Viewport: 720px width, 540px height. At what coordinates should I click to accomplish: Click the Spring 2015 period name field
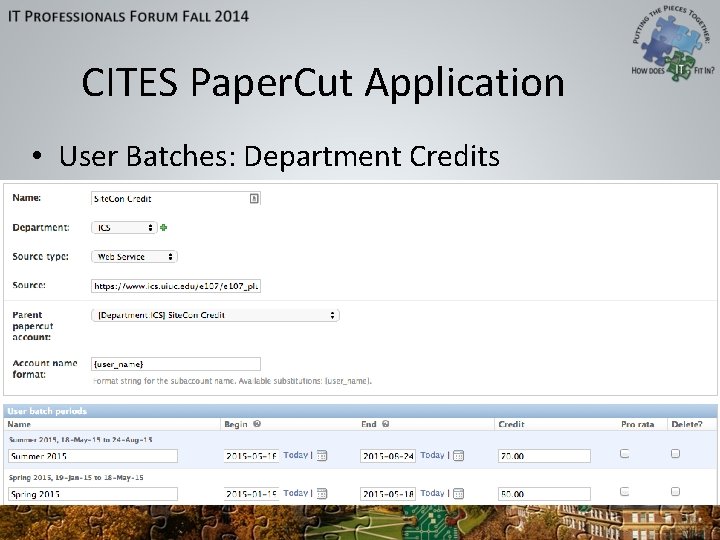tap(93, 494)
